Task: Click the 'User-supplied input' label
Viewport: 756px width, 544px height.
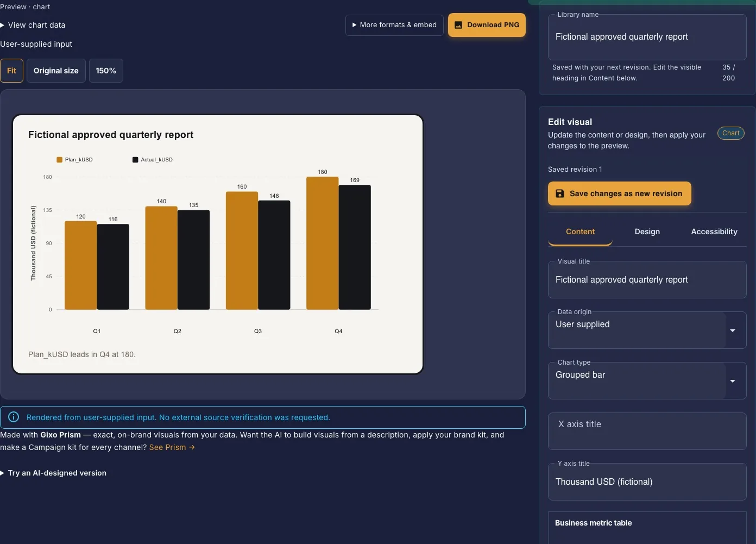Action: (36, 44)
